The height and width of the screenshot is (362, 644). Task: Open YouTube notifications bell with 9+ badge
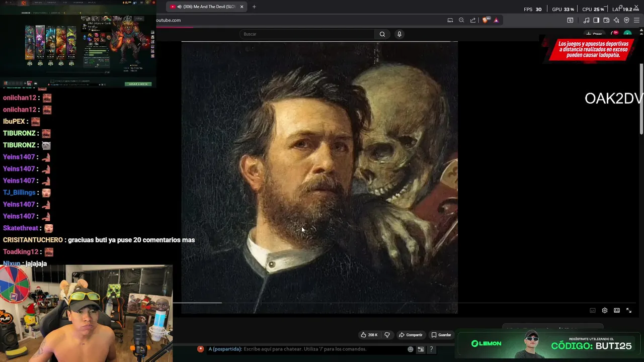614,34
